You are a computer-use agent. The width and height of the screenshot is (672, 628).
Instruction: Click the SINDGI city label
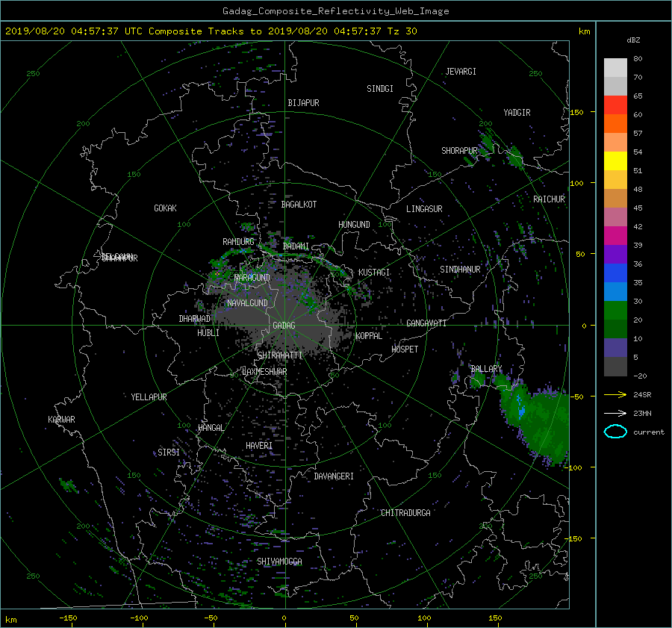tap(380, 89)
